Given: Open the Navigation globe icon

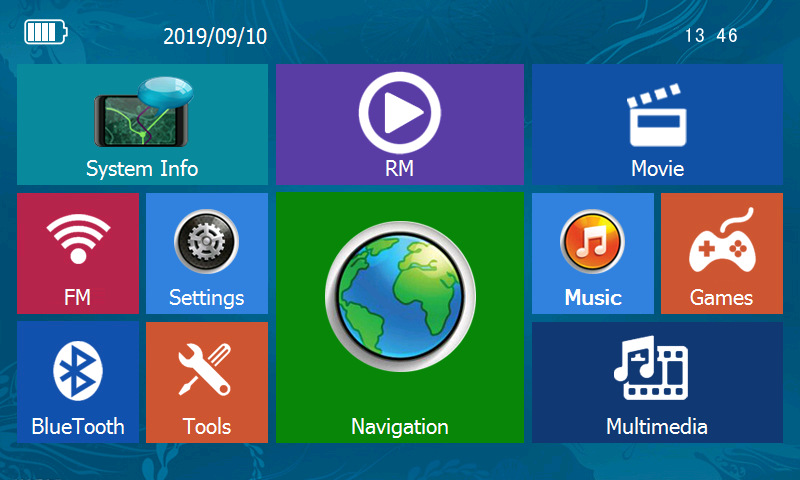Looking at the screenshot, I should click(400, 296).
